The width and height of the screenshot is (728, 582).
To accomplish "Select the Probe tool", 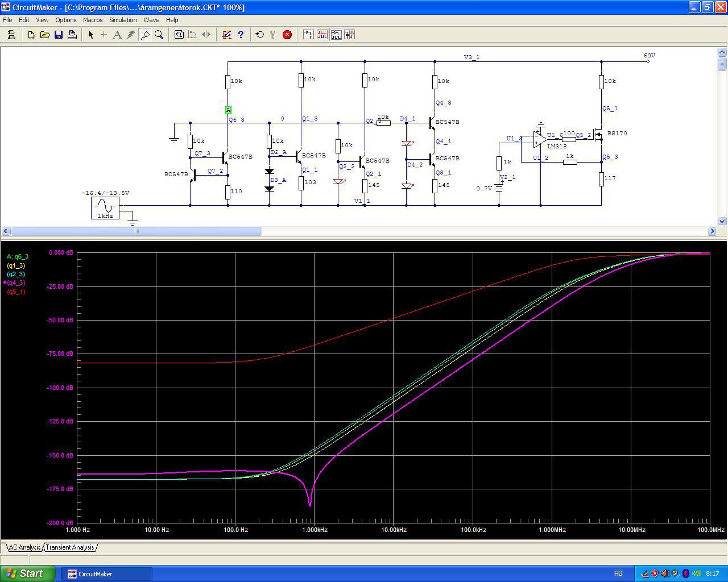I will 145,35.
